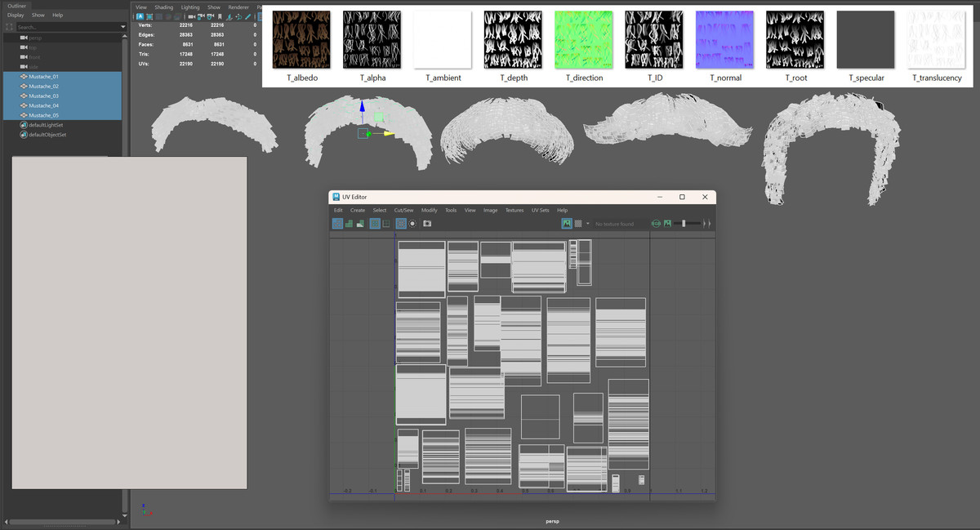Open the Create menu in UV Editor
The image size is (980, 530).
[358, 210]
